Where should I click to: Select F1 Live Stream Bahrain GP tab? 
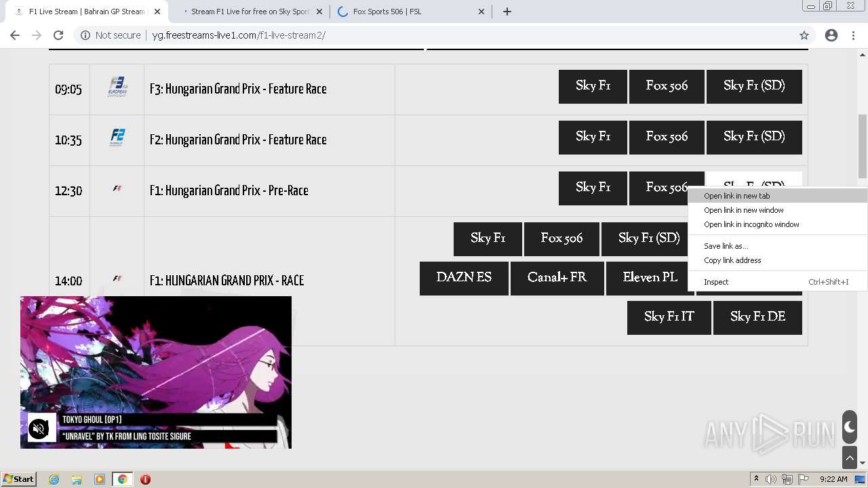point(86,12)
